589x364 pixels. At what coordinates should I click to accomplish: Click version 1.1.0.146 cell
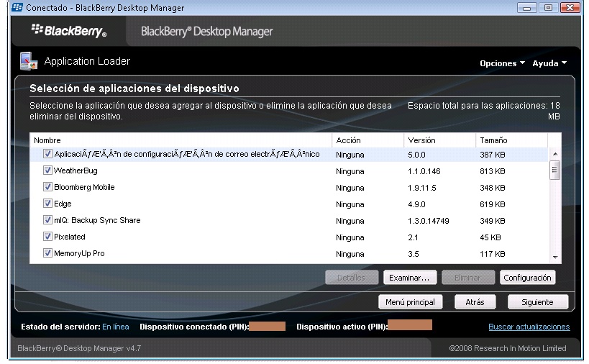(424, 171)
